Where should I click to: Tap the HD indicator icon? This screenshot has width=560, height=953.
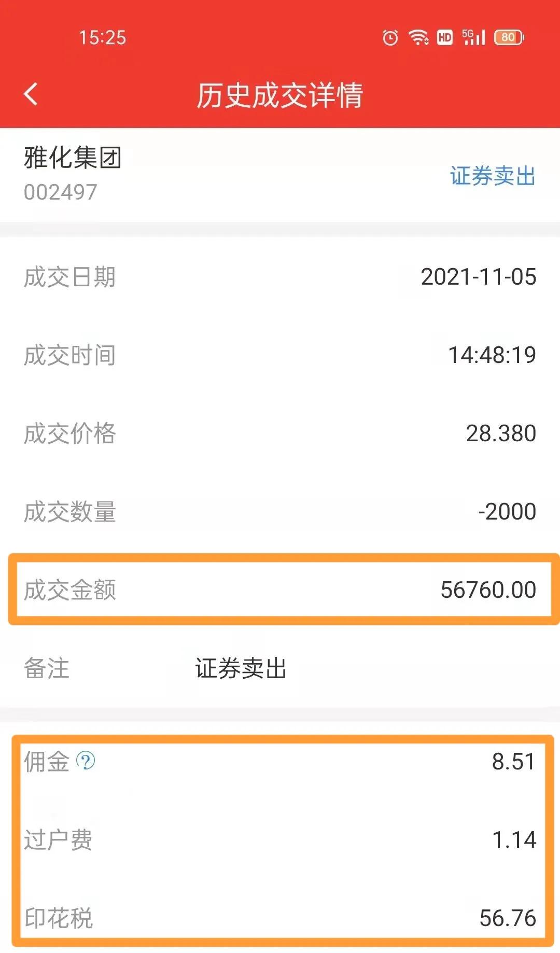point(445,37)
